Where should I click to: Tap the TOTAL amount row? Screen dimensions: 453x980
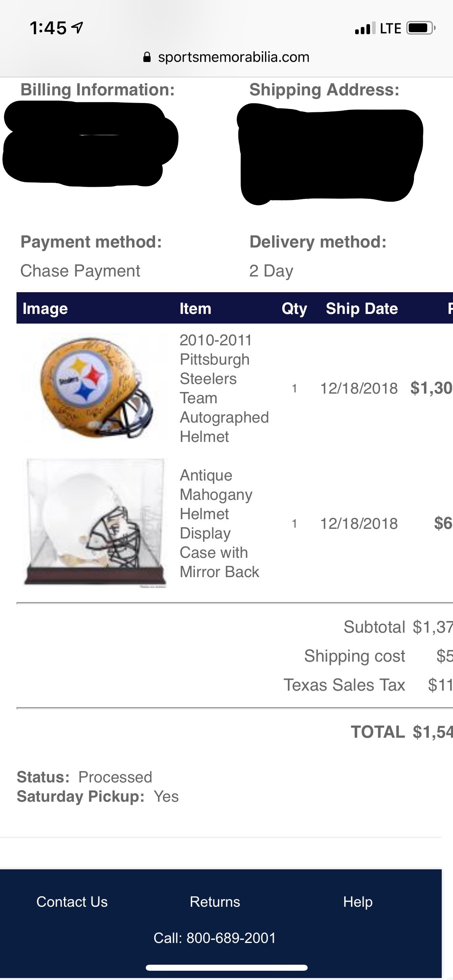401,732
